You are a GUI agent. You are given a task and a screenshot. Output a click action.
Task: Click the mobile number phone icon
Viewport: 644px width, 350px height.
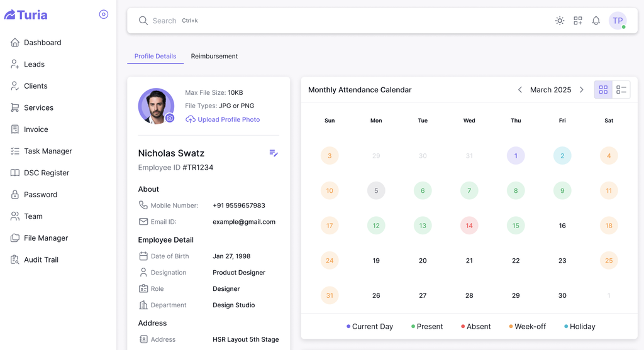coord(143,205)
